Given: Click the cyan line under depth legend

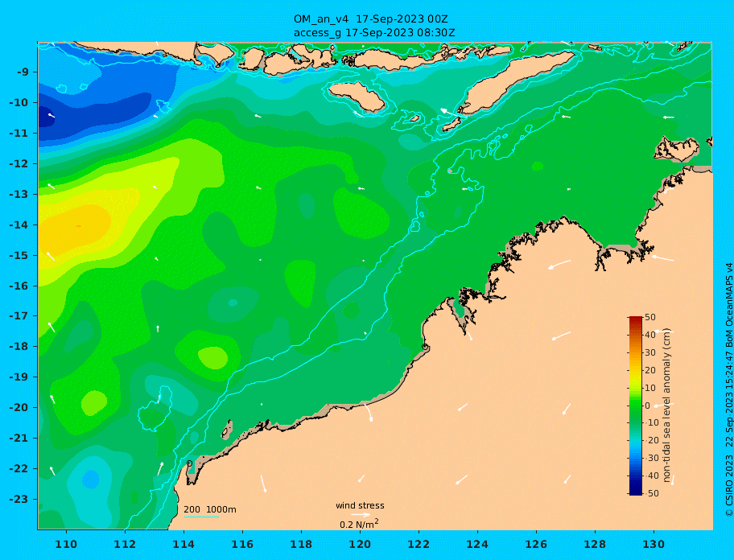Looking at the screenshot, I should pos(201,517).
